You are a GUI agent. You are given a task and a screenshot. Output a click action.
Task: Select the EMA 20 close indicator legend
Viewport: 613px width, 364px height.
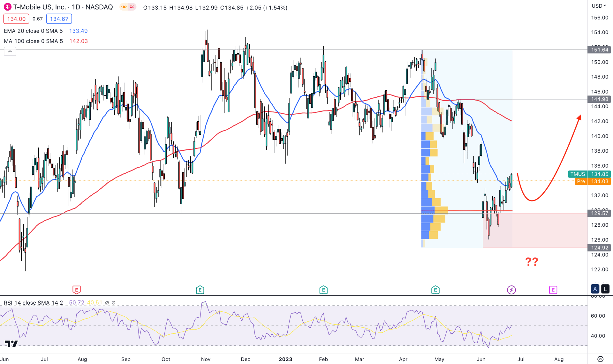[x=33, y=31]
